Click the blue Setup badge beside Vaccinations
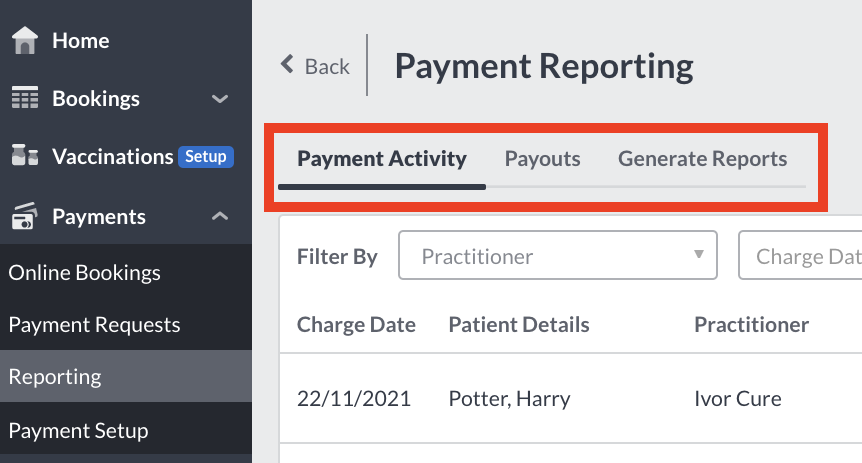The height and width of the screenshot is (463, 862). tap(206, 157)
